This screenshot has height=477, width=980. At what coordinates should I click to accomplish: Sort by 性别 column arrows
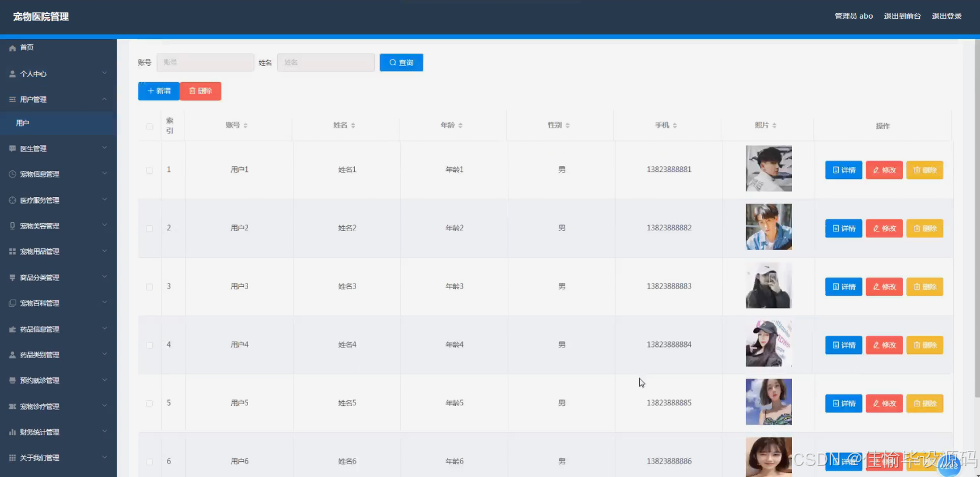coord(568,125)
